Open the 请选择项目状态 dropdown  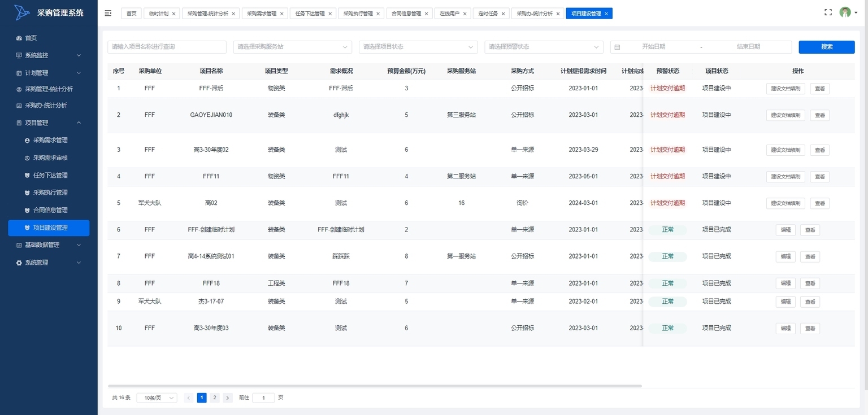(x=418, y=47)
